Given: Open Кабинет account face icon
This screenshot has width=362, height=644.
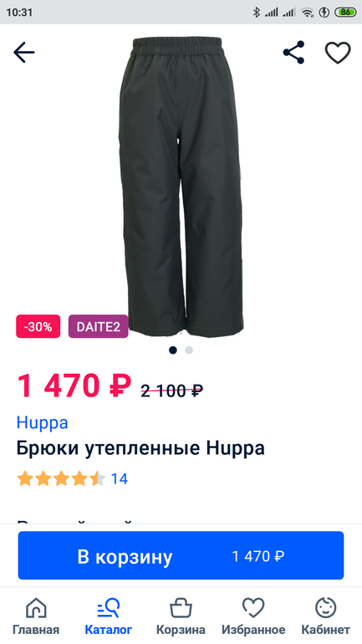Looking at the screenshot, I should [325, 607].
